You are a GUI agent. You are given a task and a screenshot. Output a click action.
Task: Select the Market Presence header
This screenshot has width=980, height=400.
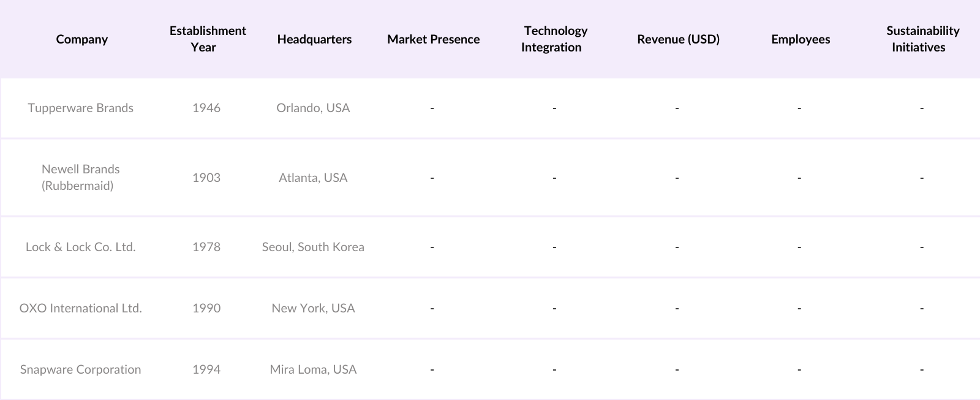click(433, 39)
